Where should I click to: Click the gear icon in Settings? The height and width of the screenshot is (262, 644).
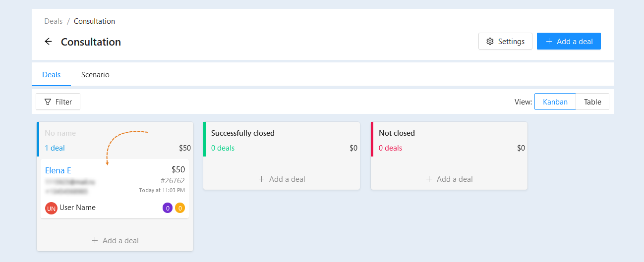[490, 42]
